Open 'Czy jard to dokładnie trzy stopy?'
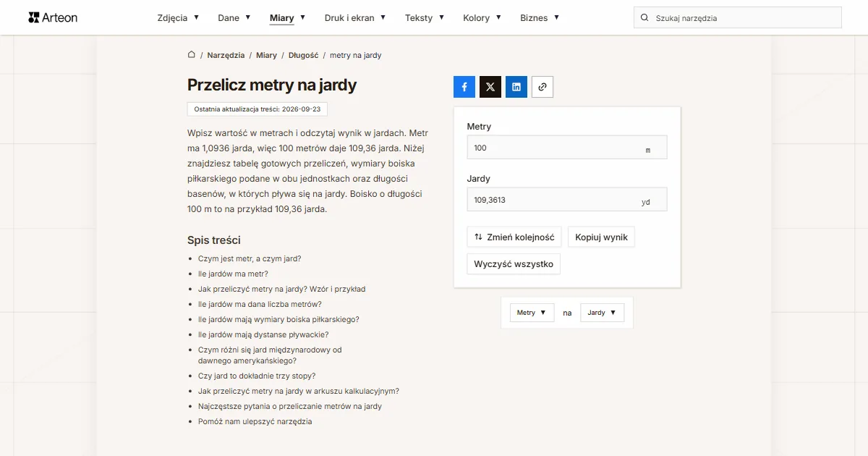Image resolution: width=868 pixels, height=456 pixels. [x=257, y=376]
